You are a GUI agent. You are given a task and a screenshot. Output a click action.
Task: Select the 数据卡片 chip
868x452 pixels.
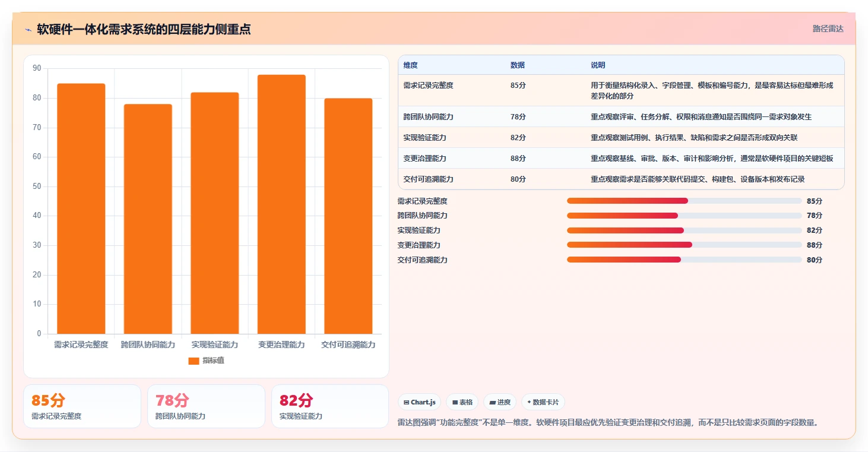(543, 402)
